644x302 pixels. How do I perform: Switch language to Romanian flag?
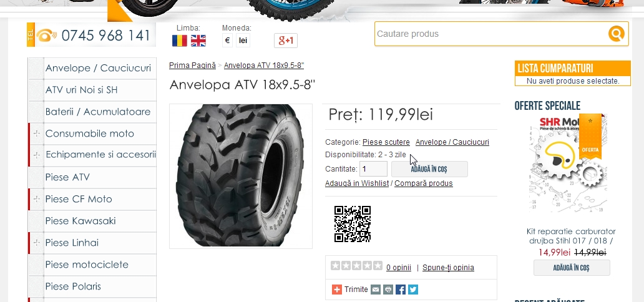180,41
